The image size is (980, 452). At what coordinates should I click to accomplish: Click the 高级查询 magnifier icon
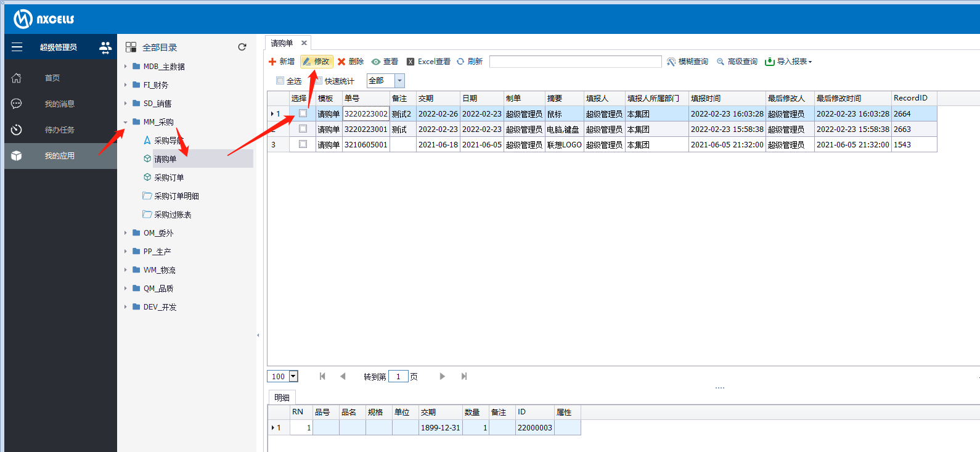tap(720, 62)
